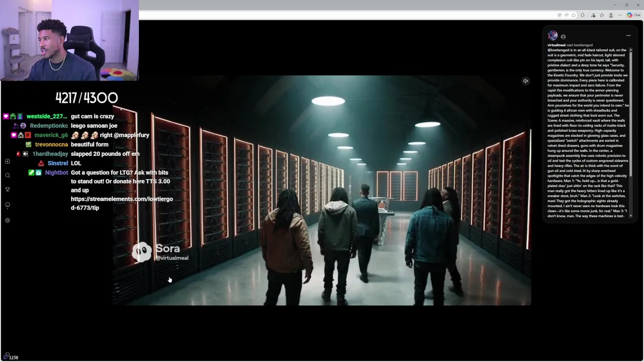Open the Edge profile icon
Screen dimensions: 644x362
(611, 15)
